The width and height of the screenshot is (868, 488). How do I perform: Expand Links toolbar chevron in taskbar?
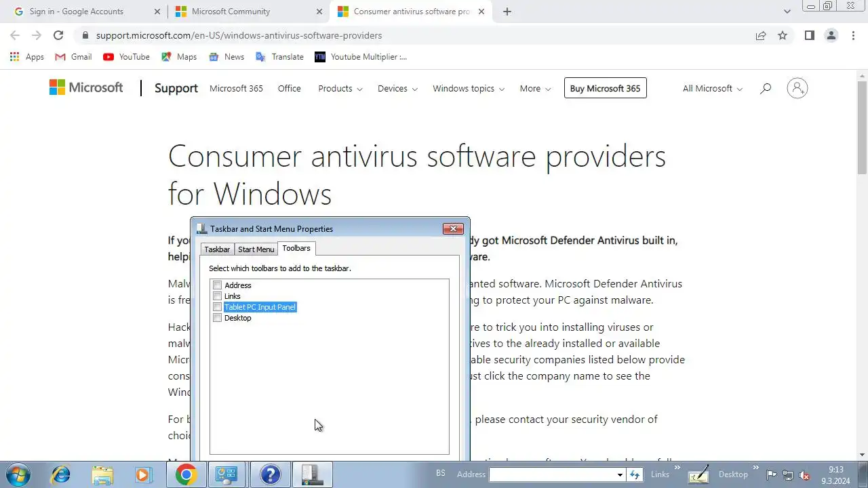pyautogui.click(x=677, y=468)
